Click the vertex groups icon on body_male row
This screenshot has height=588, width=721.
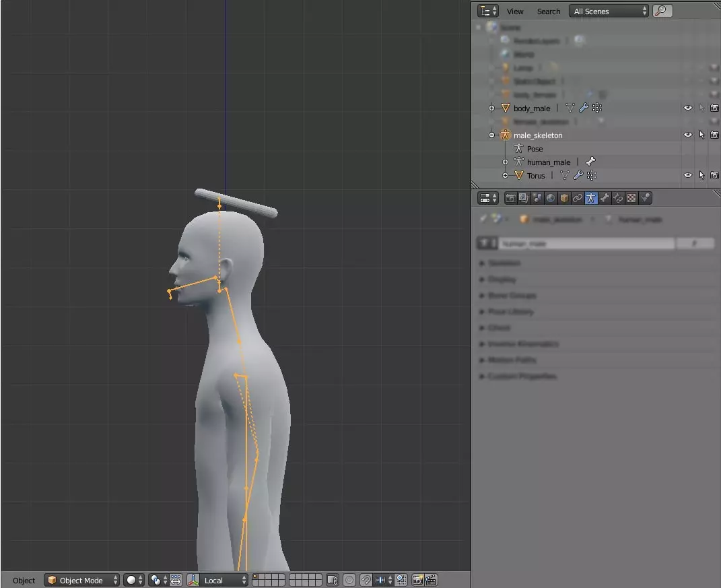597,108
